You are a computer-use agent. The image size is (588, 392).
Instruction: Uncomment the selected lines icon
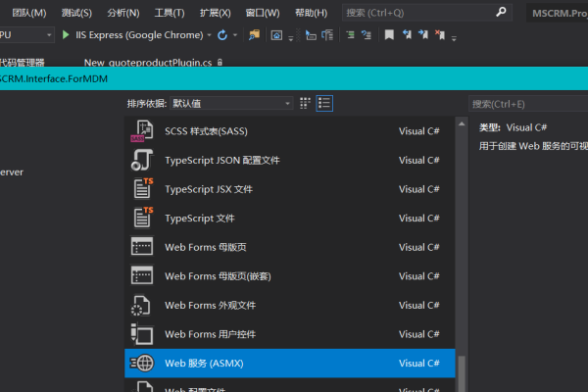tap(366, 35)
